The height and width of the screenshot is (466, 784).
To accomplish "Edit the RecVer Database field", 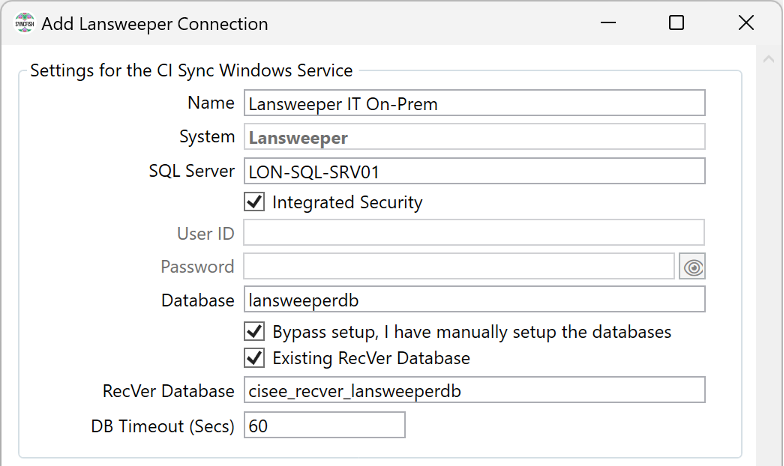I will [x=474, y=390].
